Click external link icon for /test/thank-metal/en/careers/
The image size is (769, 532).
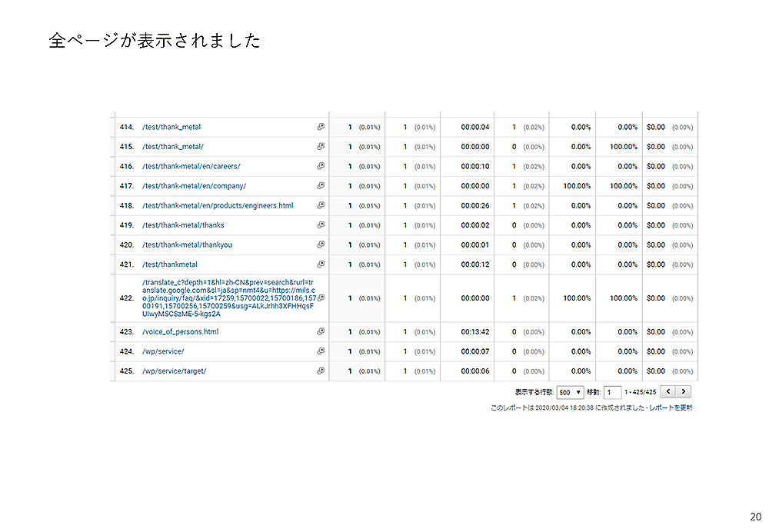321,166
